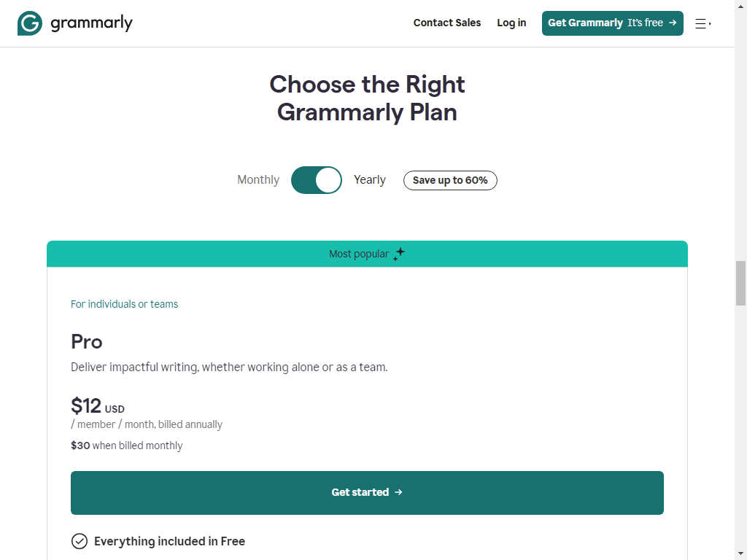Click the grammarly wordmark text

pos(91,23)
